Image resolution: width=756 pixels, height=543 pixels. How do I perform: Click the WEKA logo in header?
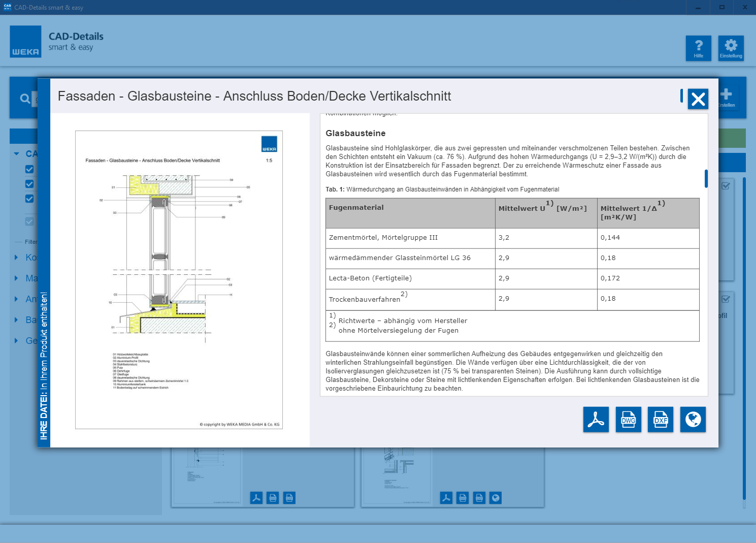25,42
